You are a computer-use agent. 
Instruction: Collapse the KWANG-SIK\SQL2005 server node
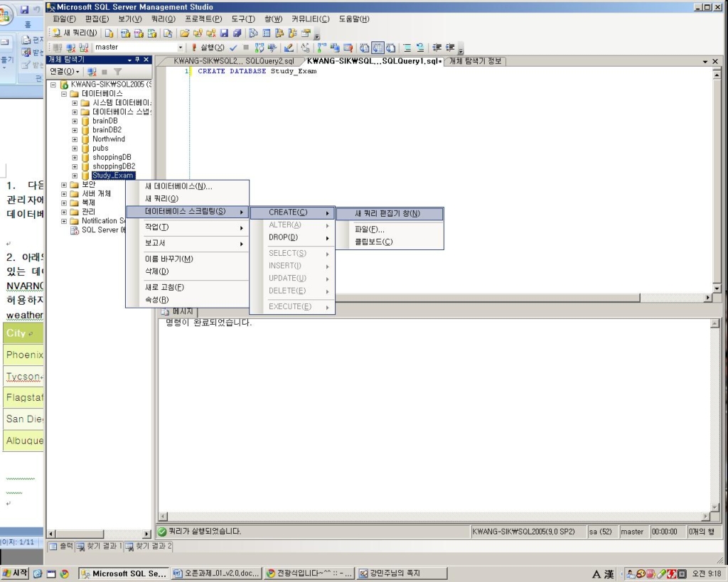(53, 85)
